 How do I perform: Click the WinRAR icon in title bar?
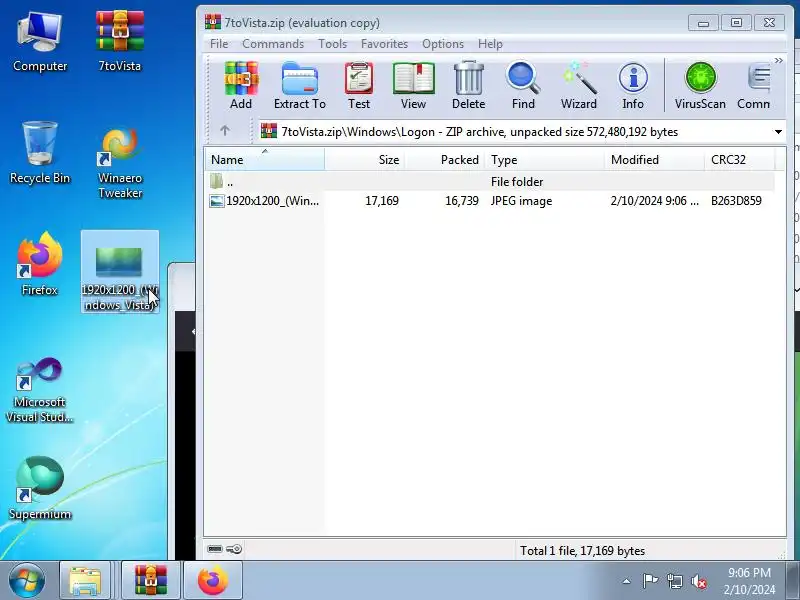coord(213,22)
